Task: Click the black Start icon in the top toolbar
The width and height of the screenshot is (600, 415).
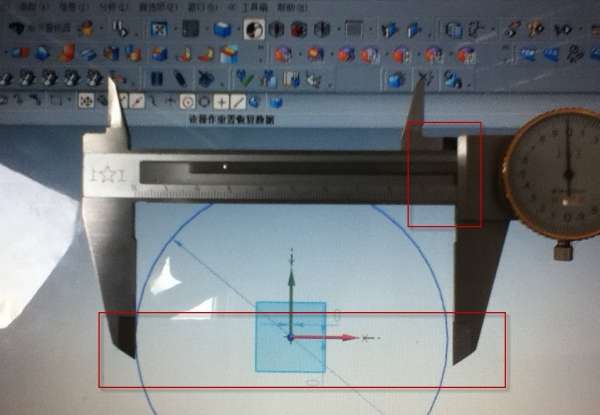Action: pos(17,28)
